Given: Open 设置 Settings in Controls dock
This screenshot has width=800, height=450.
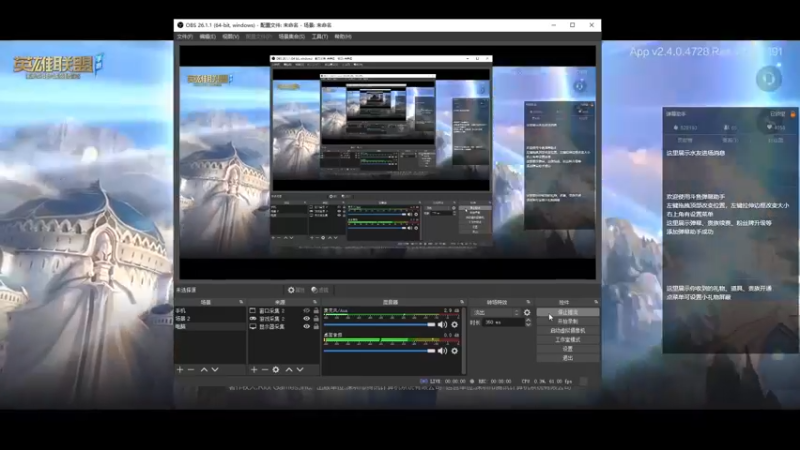Looking at the screenshot, I should point(568,349).
